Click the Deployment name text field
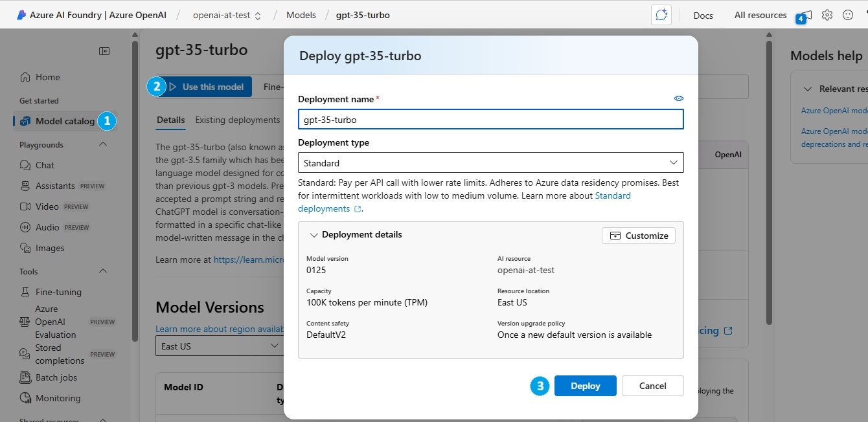868x422 pixels. 490,119
